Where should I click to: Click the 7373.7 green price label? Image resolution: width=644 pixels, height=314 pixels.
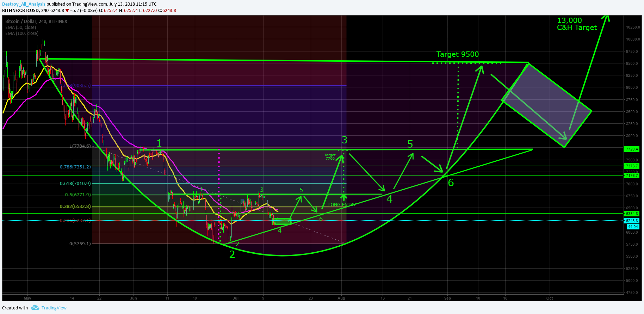[x=631, y=166]
